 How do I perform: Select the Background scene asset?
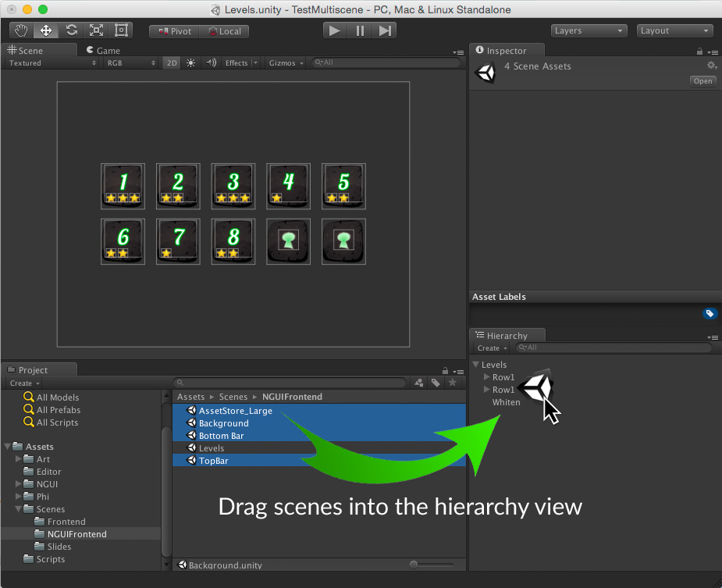(x=319, y=423)
